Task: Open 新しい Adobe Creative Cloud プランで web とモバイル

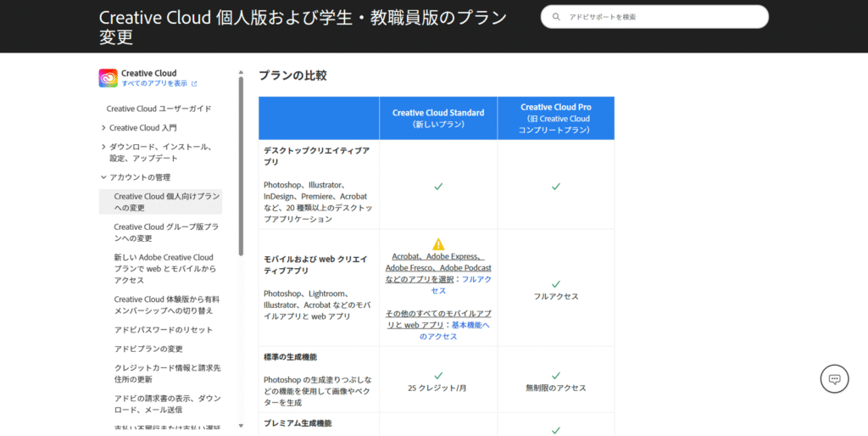Action: click(x=164, y=269)
